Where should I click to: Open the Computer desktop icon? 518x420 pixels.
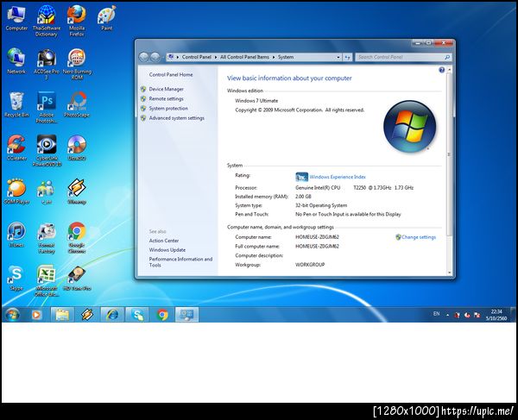coord(16,19)
